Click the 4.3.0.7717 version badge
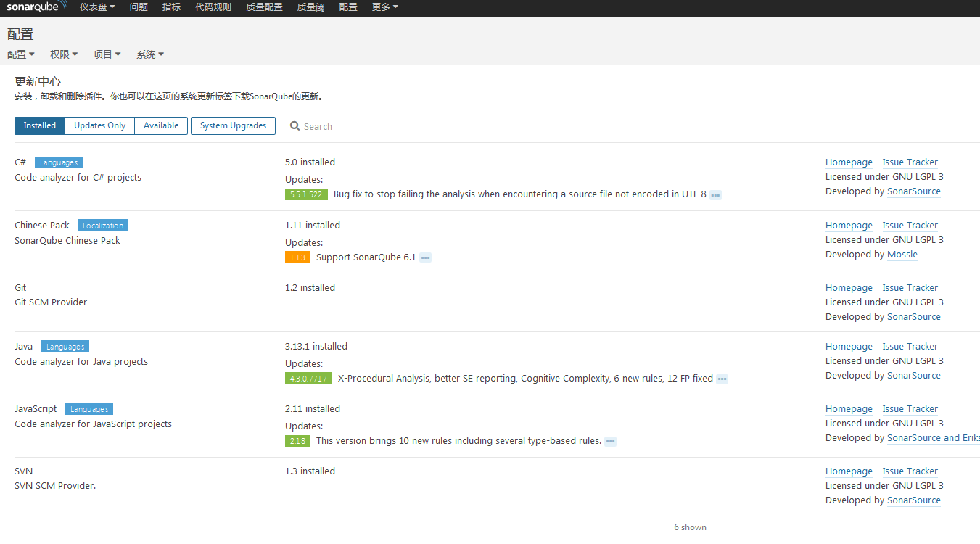980x544 pixels. 308,378
